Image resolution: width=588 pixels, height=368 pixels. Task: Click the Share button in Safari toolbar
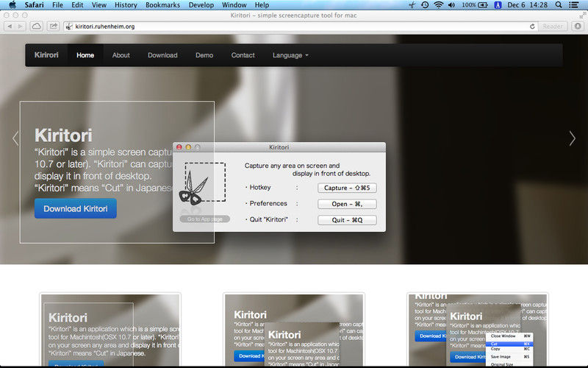pos(54,26)
